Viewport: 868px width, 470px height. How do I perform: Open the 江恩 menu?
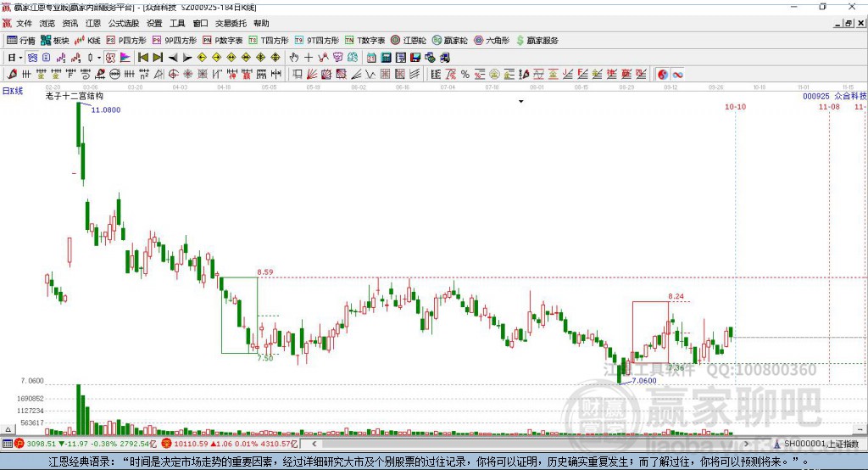pyautogui.click(x=93, y=23)
